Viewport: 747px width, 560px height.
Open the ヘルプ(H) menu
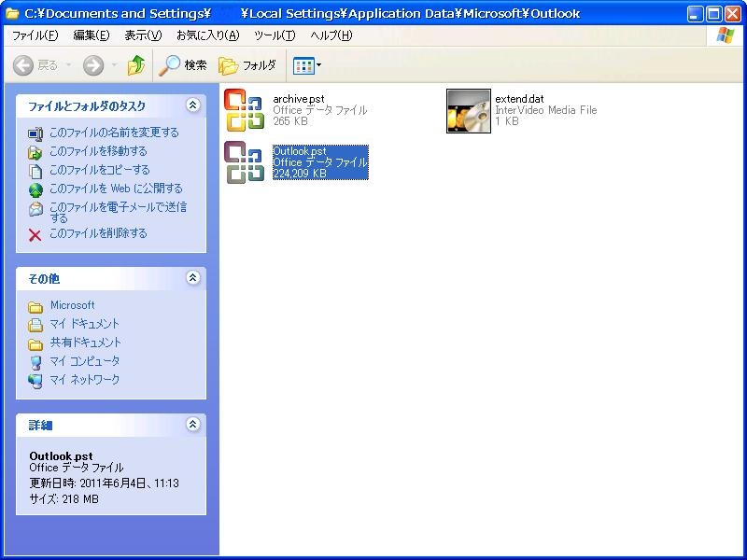(x=331, y=35)
